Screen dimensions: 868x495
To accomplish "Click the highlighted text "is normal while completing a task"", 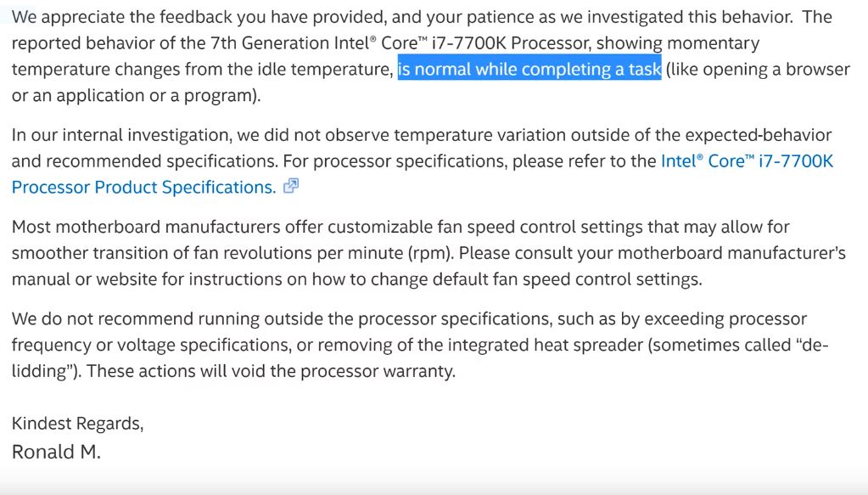I will (x=529, y=70).
